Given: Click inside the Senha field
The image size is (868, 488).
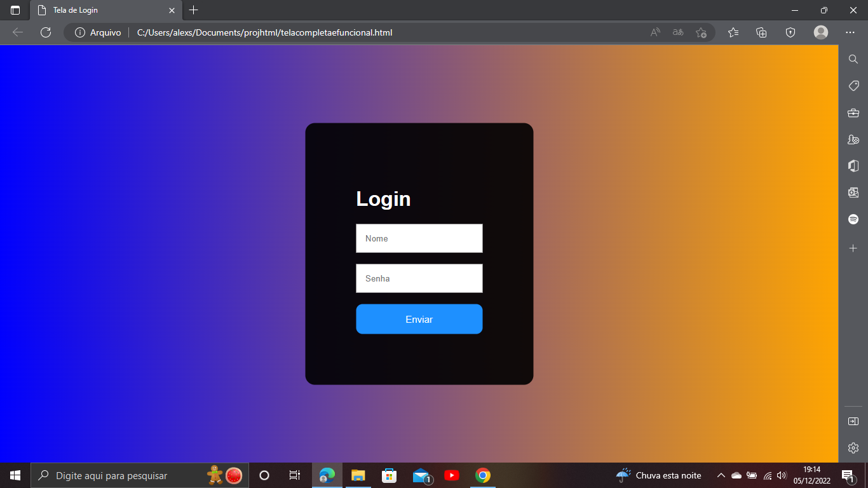Looking at the screenshot, I should 419,278.
